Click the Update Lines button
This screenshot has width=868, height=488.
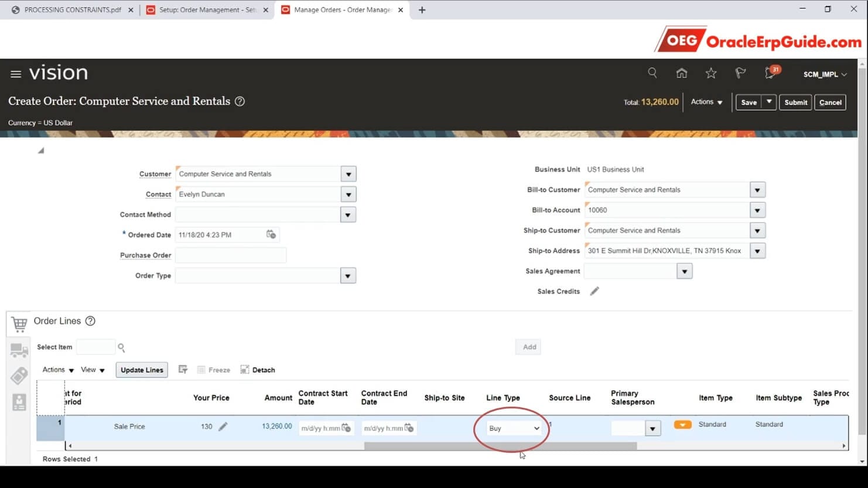[x=142, y=370]
